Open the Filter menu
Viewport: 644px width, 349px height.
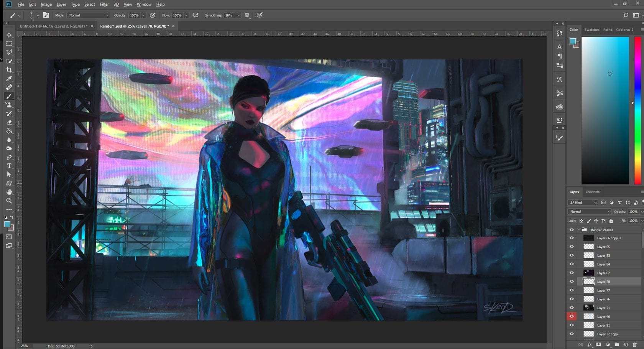104,4
